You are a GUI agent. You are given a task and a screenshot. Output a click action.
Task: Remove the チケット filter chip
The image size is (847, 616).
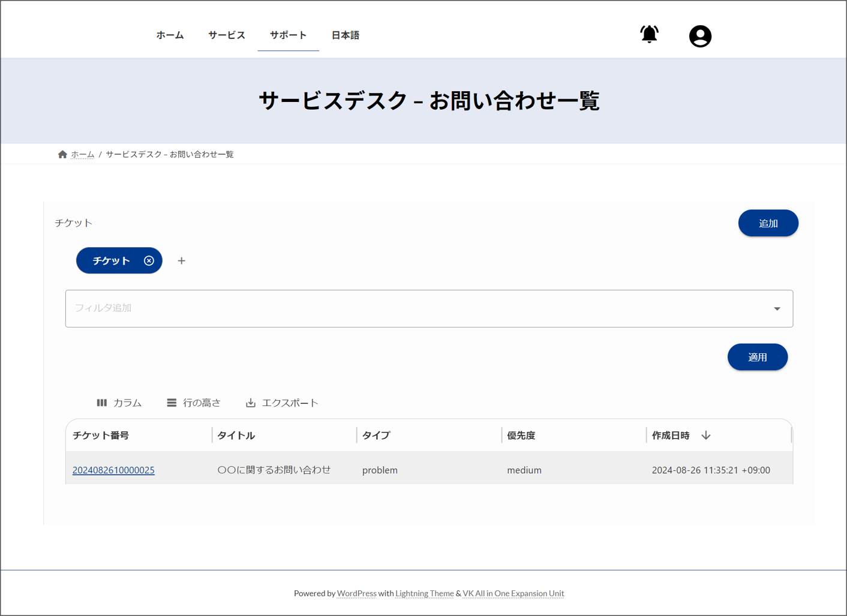[x=149, y=261]
